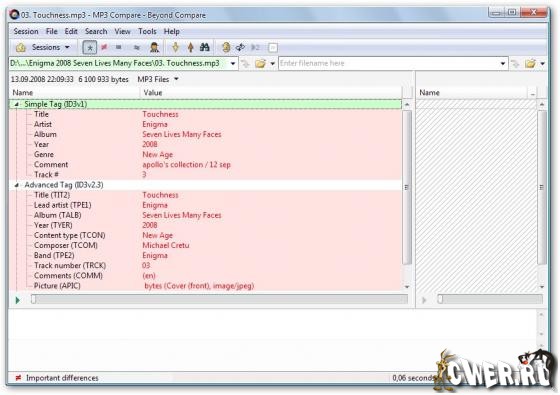
Task: Toggle the Show All display filter
Action: 89,47
